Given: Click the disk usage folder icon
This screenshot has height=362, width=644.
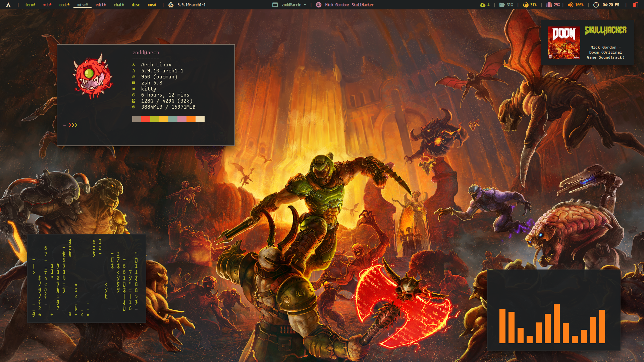Looking at the screenshot, I should tap(502, 5).
